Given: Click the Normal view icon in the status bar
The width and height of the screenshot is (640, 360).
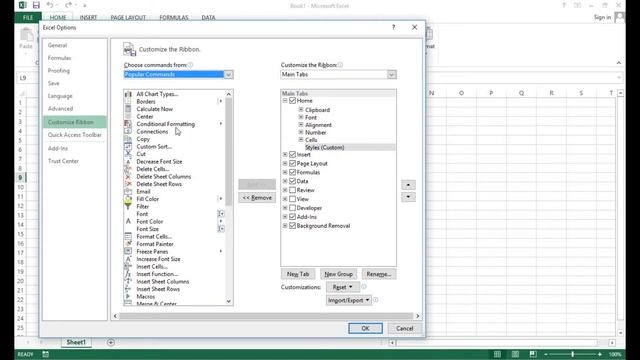Looking at the screenshot, I should coord(497,354).
